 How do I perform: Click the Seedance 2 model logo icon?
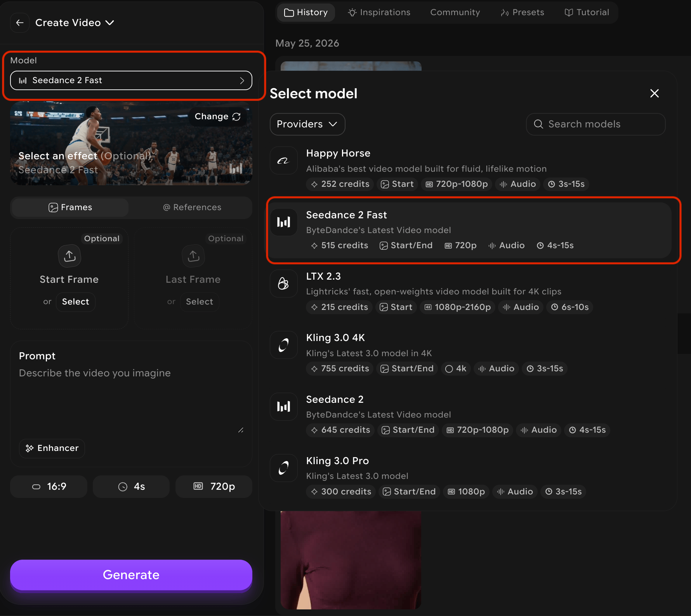284,407
